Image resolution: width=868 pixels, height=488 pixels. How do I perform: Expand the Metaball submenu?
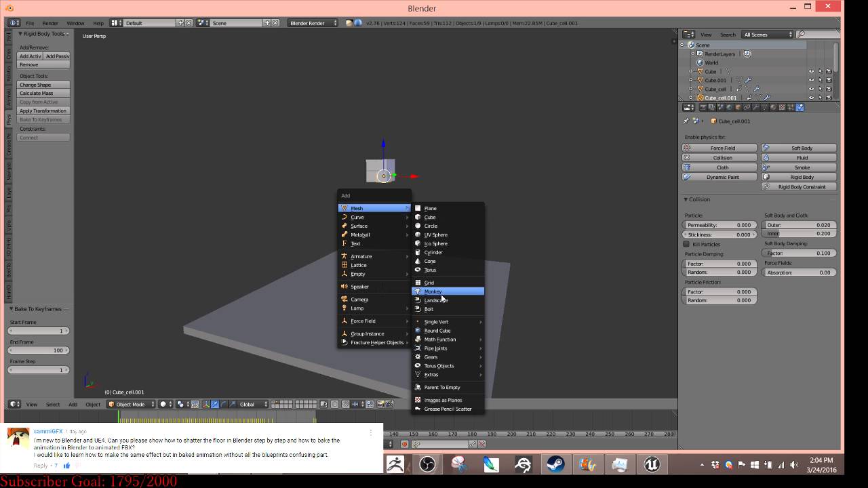coord(374,235)
